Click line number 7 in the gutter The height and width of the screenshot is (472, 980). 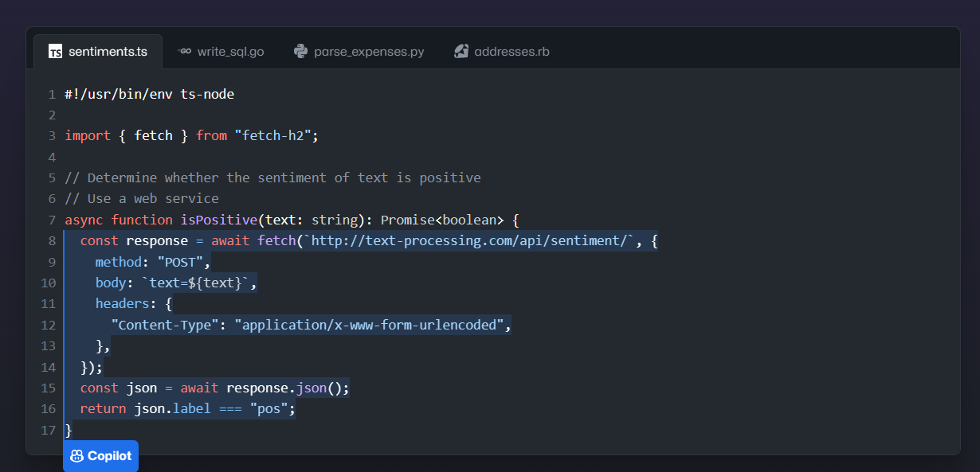52,220
